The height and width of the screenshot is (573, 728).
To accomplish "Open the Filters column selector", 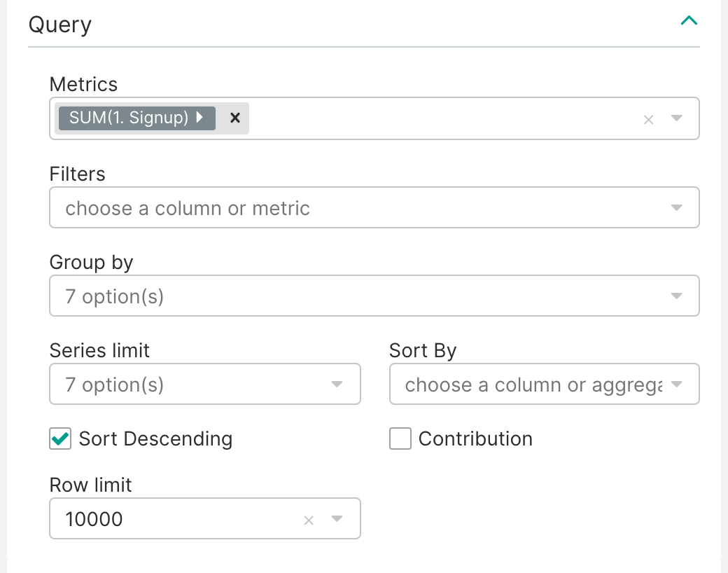I will (374, 207).
